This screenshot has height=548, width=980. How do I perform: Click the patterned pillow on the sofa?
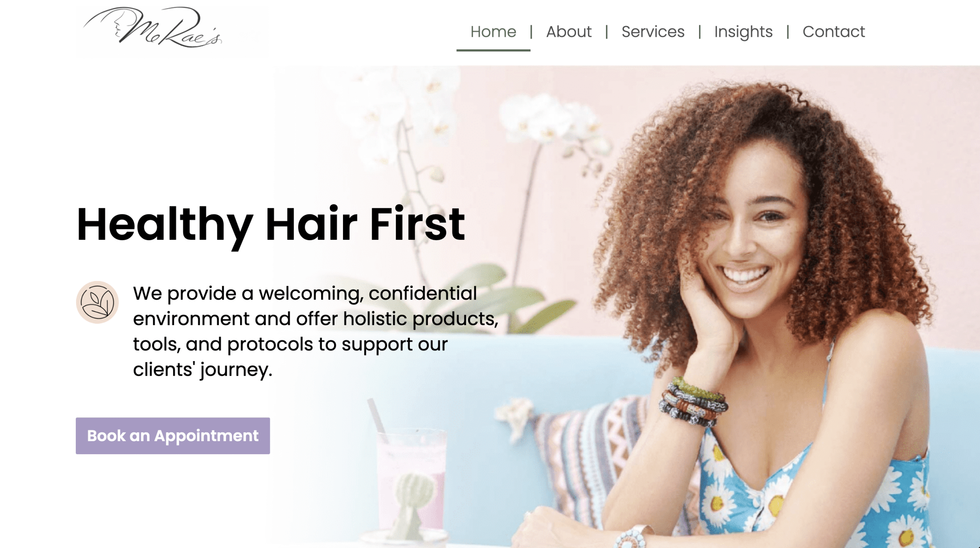pyautogui.click(x=597, y=452)
